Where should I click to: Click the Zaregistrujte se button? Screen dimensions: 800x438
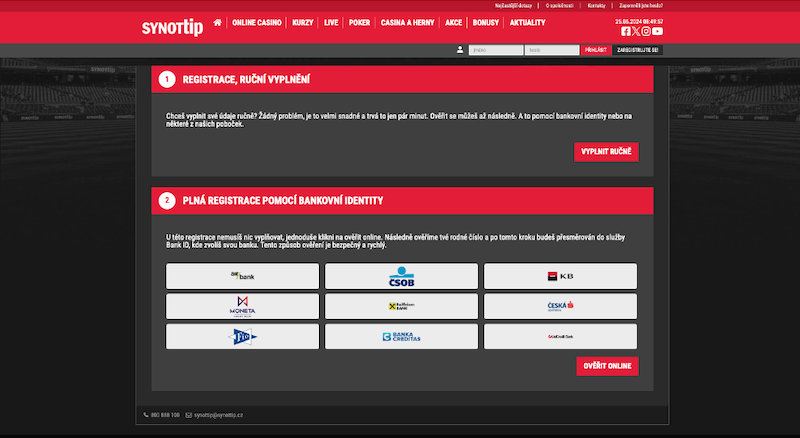click(637, 50)
